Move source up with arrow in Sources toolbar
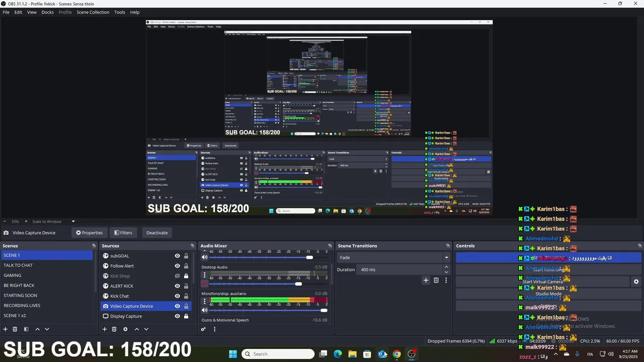 coord(136,329)
